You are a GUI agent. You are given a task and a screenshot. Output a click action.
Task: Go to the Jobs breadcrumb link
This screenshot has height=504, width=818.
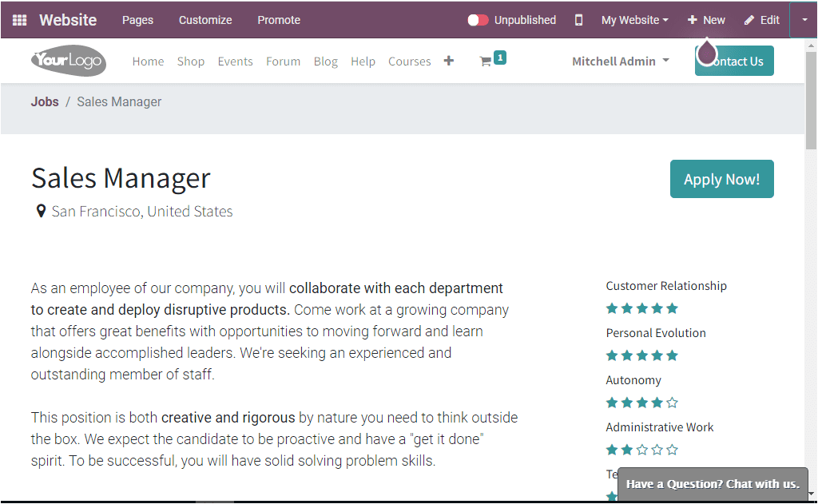pyautogui.click(x=45, y=101)
